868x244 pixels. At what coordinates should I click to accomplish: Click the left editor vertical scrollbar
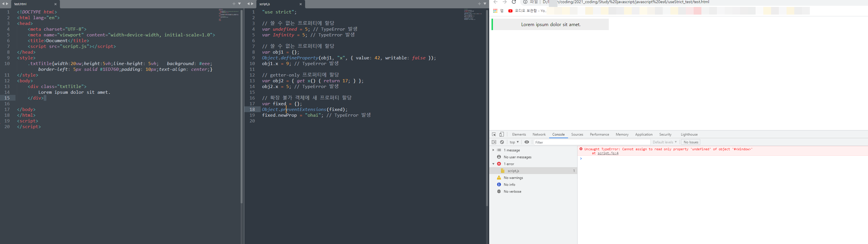(x=242, y=106)
